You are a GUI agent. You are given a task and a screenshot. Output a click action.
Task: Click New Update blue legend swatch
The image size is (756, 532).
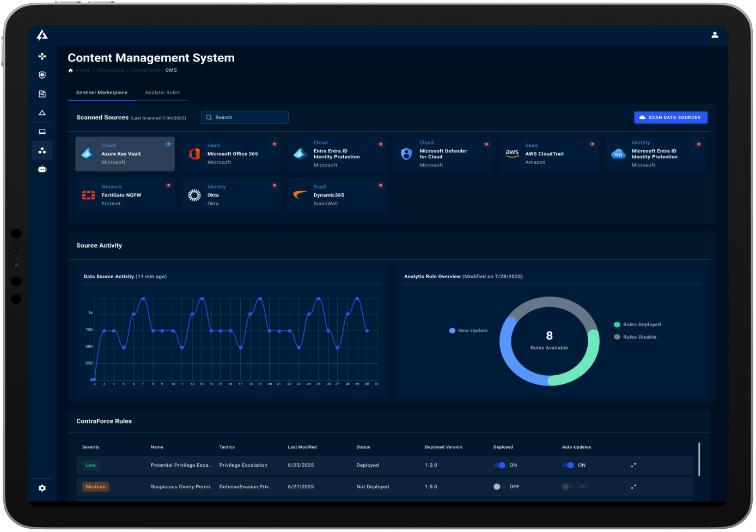click(x=452, y=331)
